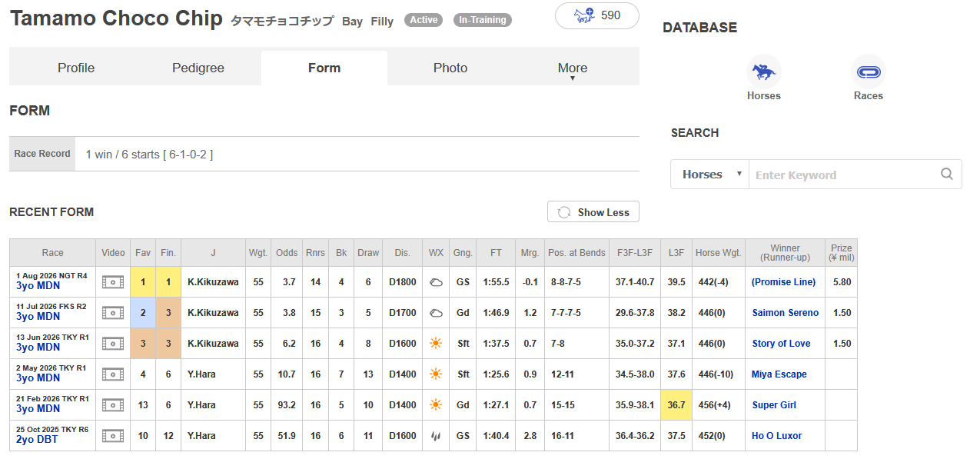Click the search magnifier icon
The image size is (980, 469).
point(947,174)
